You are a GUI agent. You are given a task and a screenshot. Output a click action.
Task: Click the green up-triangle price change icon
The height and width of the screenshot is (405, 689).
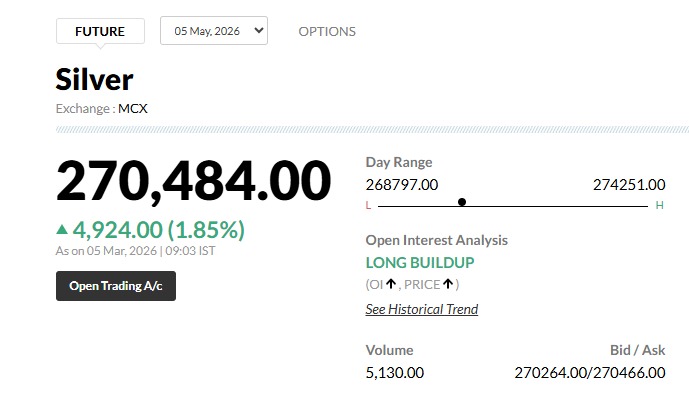click(x=63, y=230)
